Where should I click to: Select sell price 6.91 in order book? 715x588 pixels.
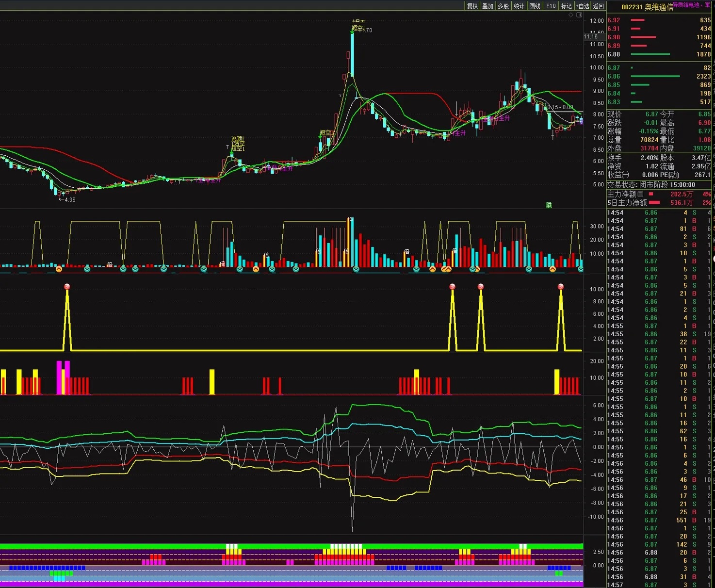click(614, 29)
